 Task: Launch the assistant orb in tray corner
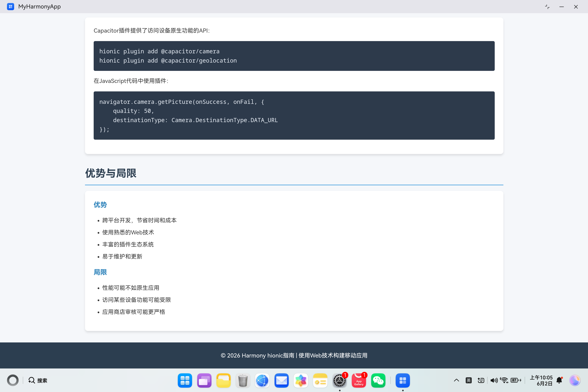click(x=575, y=380)
